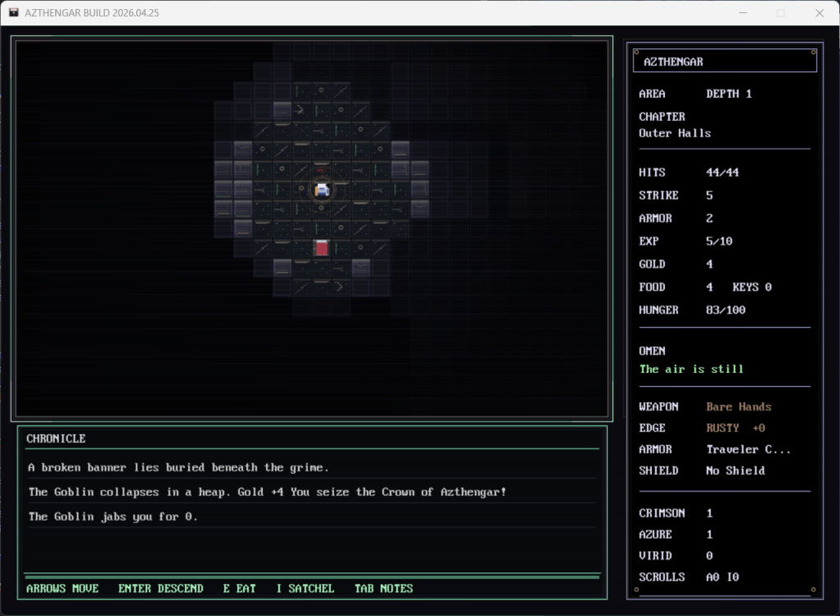Image resolution: width=840 pixels, height=616 pixels.
Task: Click the CHRONICLE log heading
Action: tap(56, 439)
